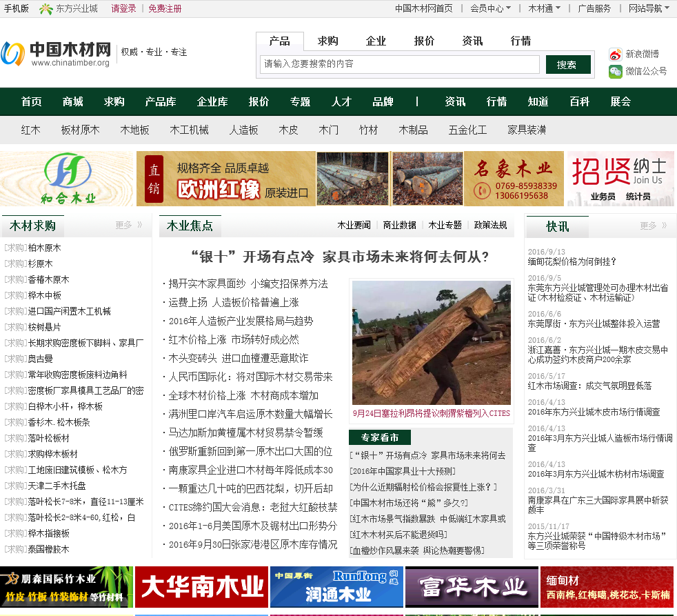Screen dimensions: 677x616
Task: Click the WeChat public account icon
Action: [x=615, y=71]
